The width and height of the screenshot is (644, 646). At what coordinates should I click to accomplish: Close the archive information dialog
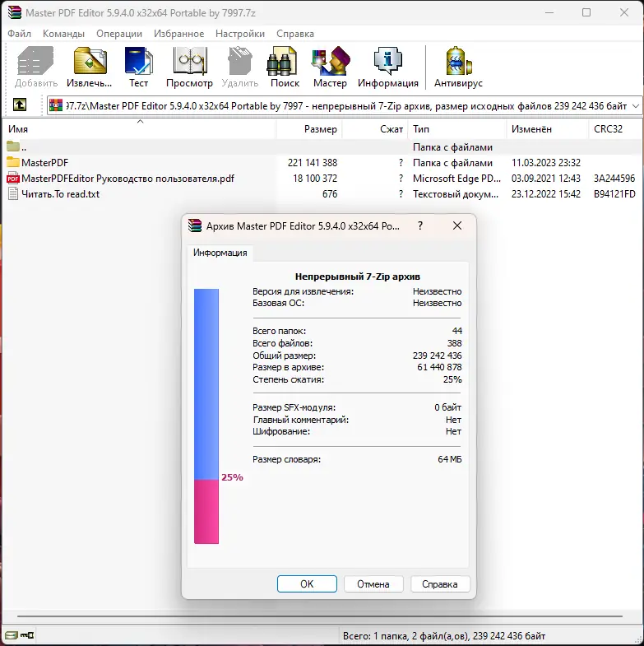(x=457, y=225)
